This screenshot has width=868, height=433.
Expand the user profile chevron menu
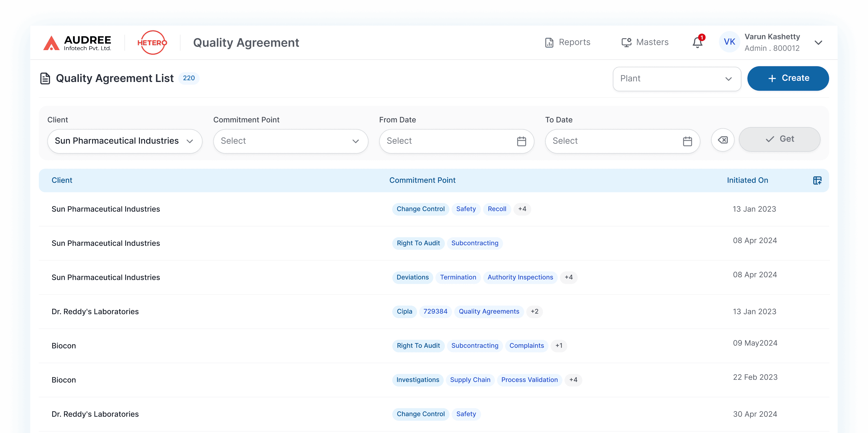818,43
